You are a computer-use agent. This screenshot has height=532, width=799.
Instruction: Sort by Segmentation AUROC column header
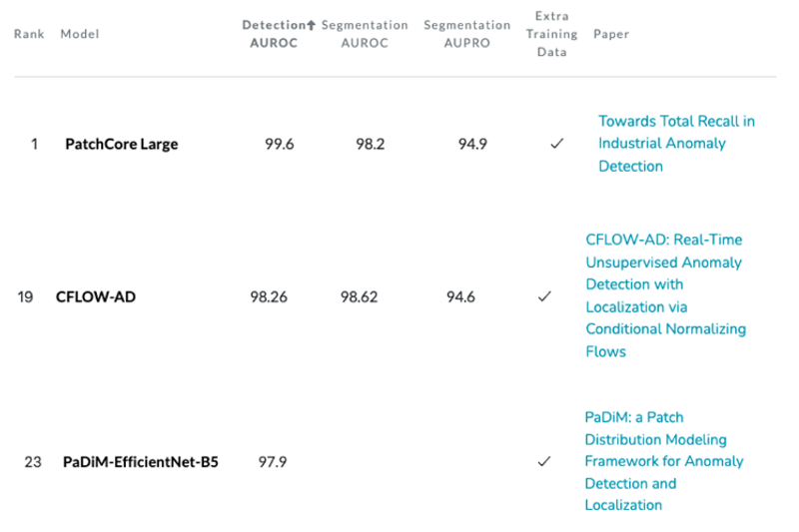(x=365, y=34)
